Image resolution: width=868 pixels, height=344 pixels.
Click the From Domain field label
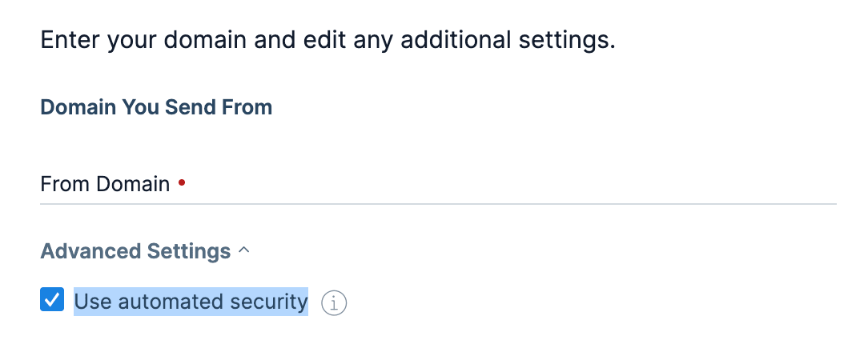(x=105, y=185)
